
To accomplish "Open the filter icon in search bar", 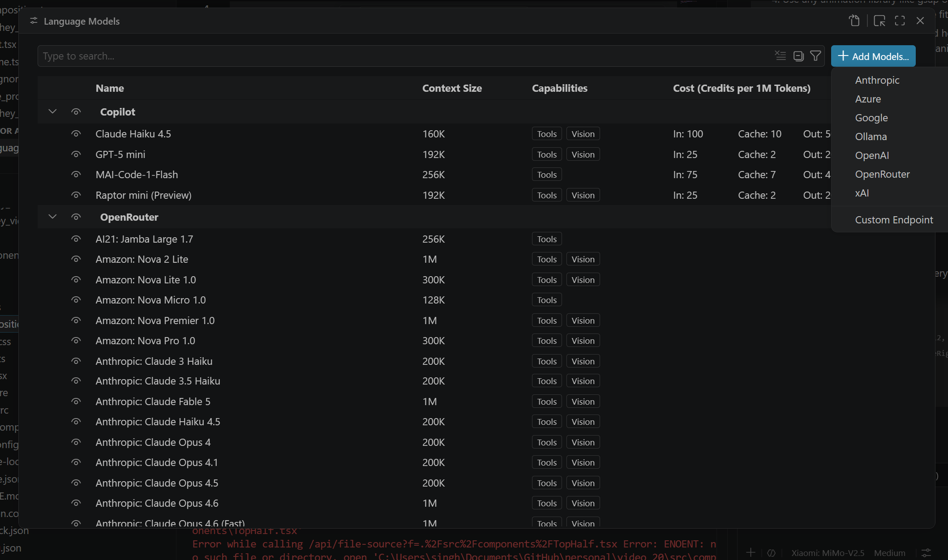I will click(x=815, y=56).
